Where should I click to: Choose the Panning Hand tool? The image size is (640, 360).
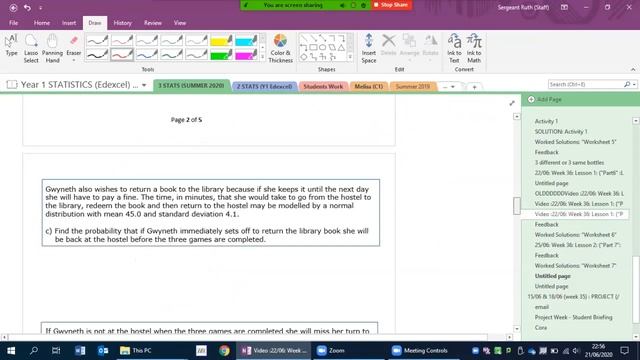click(52, 48)
